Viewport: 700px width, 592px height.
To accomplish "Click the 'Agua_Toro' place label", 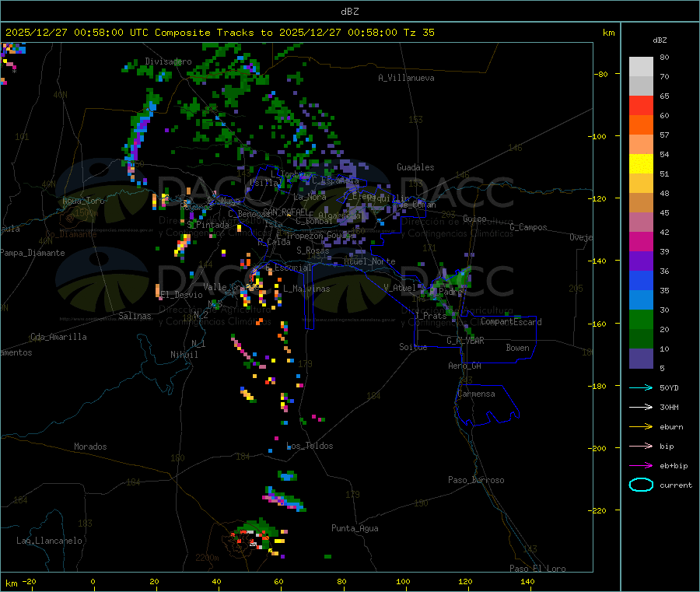I will click(x=83, y=201).
